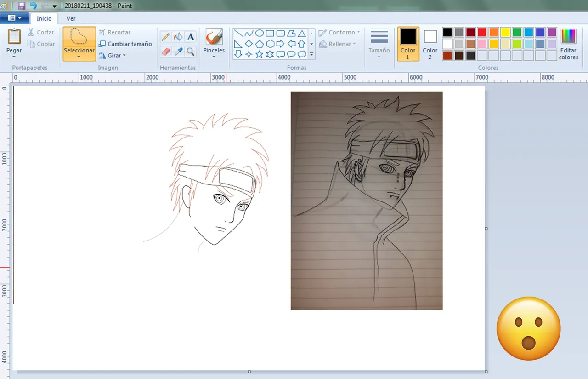The image size is (588, 379).
Task: Pick the pink color swatch
Action: click(482, 44)
